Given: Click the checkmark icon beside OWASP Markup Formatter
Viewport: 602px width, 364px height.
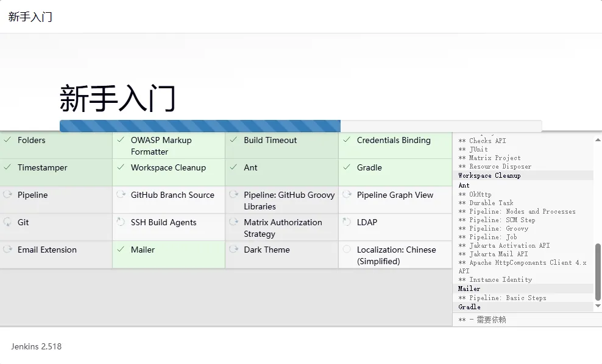Looking at the screenshot, I should click(x=121, y=140).
